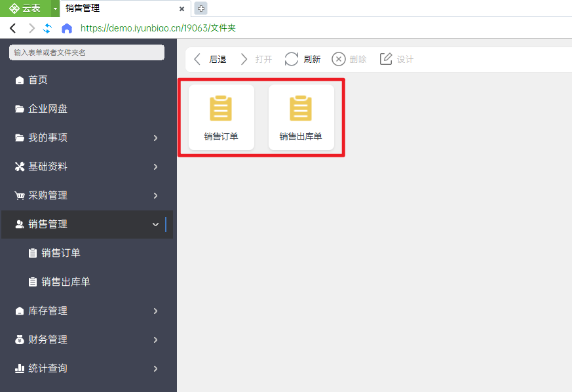Reload page with blue refresh icon
This screenshot has height=392, width=572.
click(x=47, y=28)
